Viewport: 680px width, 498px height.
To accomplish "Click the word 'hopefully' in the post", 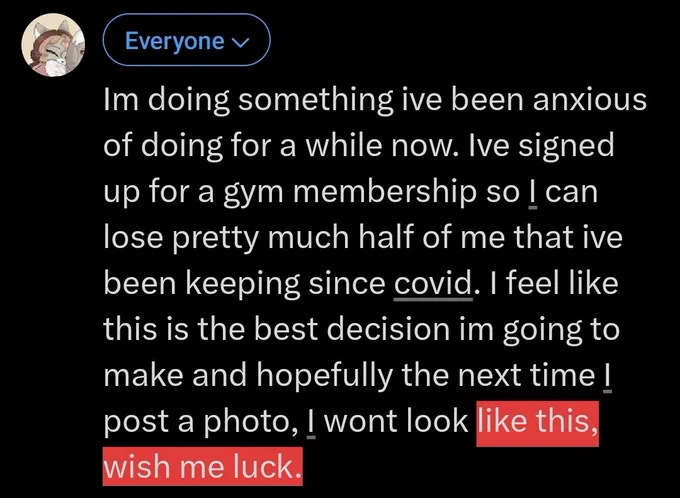I will pyautogui.click(x=324, y=376).
